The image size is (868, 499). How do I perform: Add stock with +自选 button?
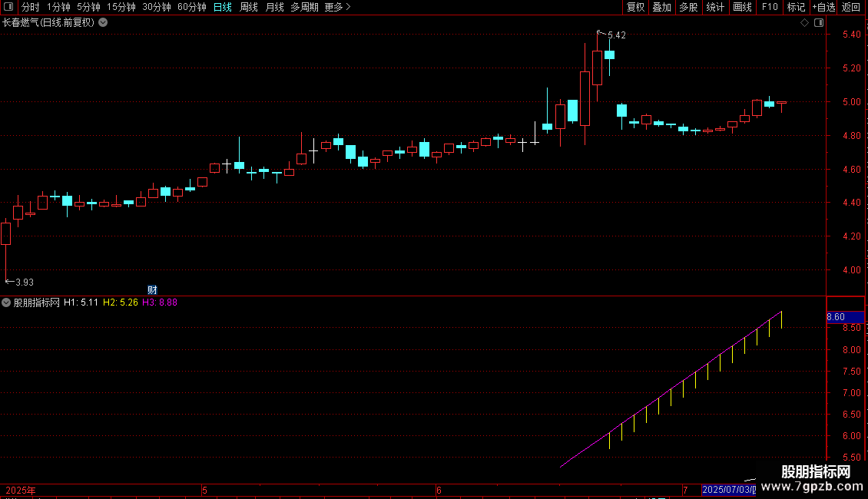point(823,7)
